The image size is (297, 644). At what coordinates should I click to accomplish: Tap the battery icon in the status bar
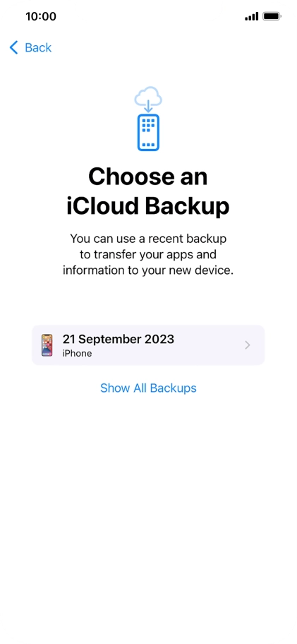(272, 16)
